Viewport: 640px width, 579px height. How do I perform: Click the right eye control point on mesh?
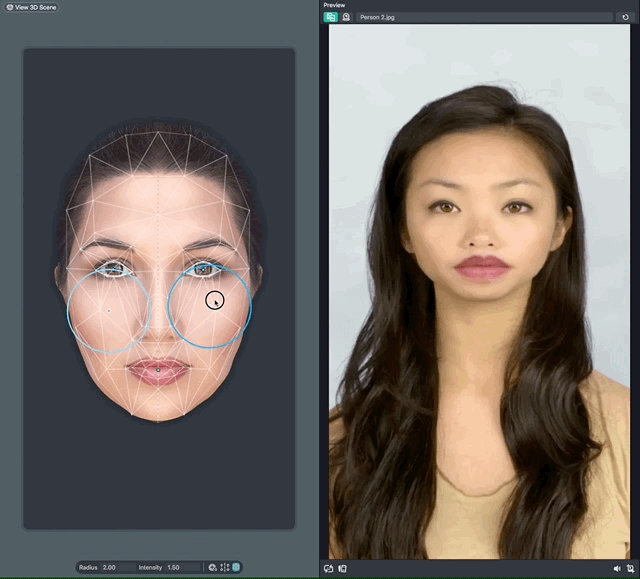click(x=205, y=268)
